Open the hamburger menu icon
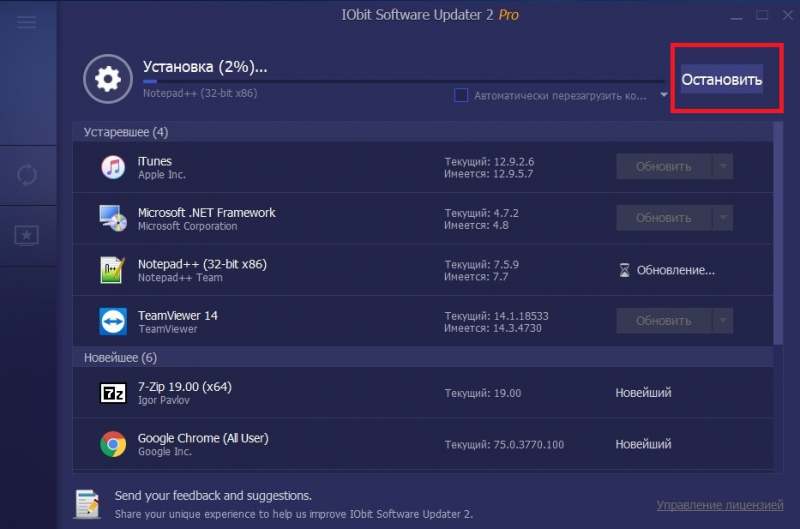The image size is (800, 529). click(27, 22)
